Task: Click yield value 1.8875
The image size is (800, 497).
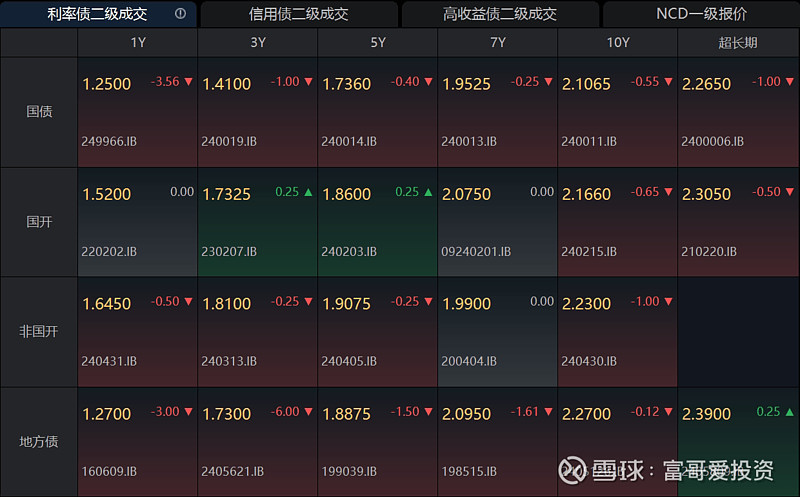Action: (346, 414)
